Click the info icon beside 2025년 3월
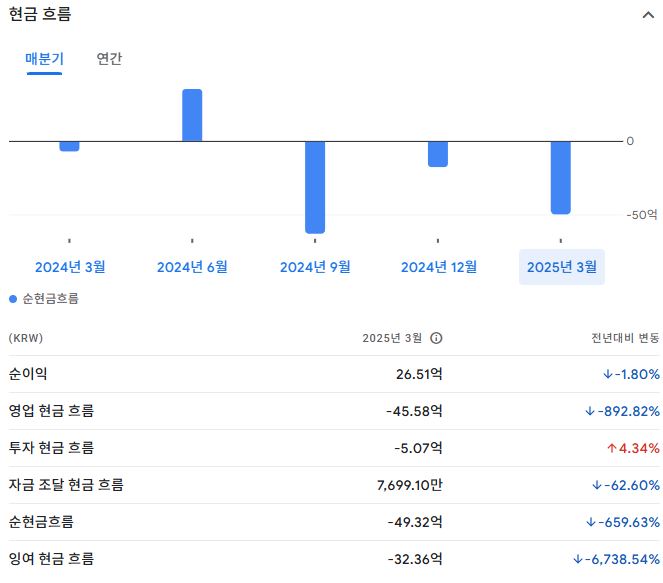663x583 pixels. pyautogui.click(x=436, y=338)
